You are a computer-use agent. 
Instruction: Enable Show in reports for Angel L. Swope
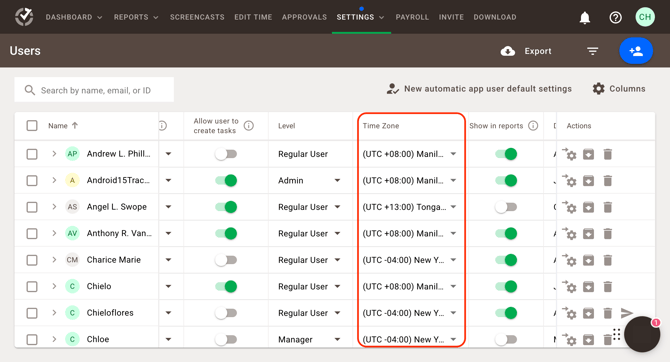click(x=506, y=207)
